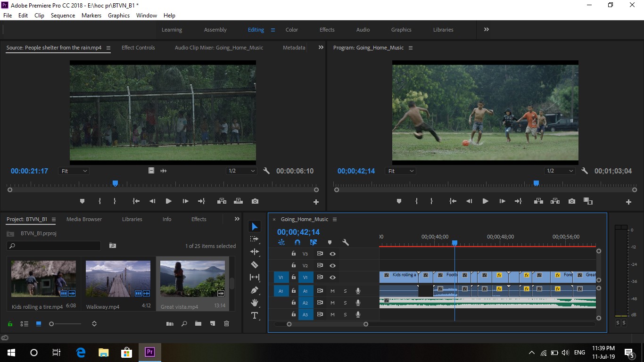Image resolution: width=644 pixels, height=362 pixels.
Task: Select the Pen tool in the tools panel
Action: (x=255, y=290)
